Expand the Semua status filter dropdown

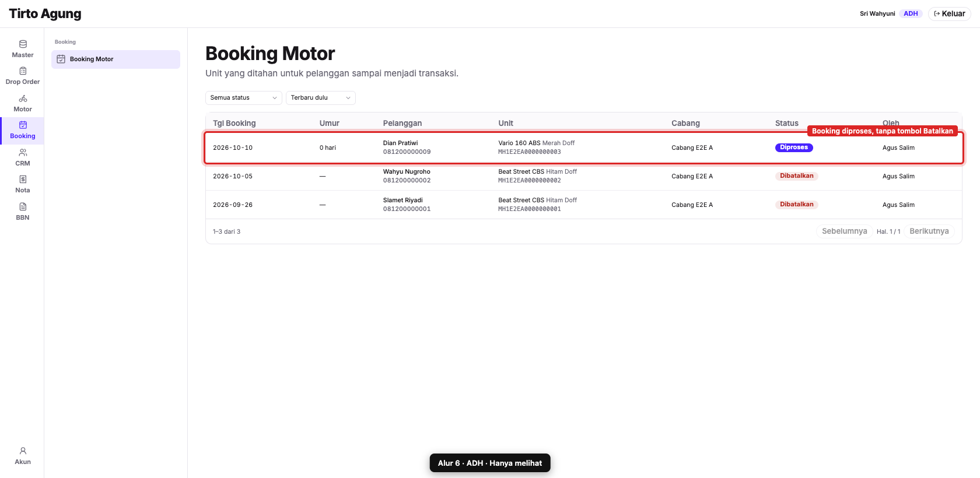[244, 98]
